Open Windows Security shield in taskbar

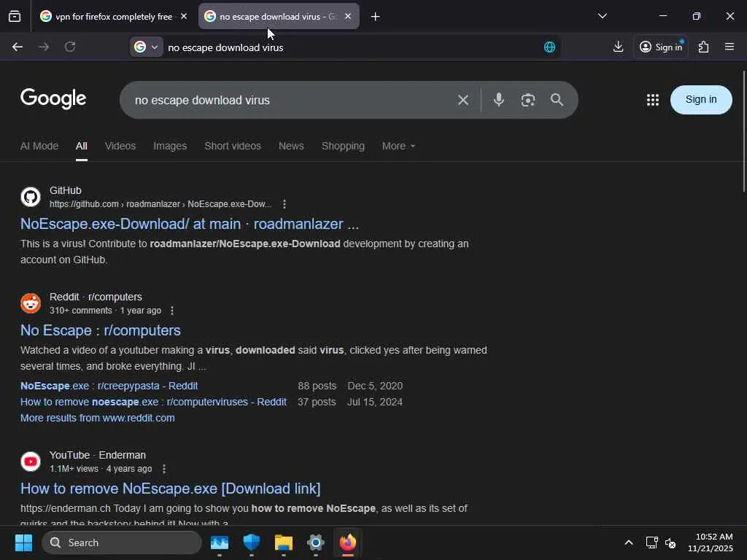252,542
